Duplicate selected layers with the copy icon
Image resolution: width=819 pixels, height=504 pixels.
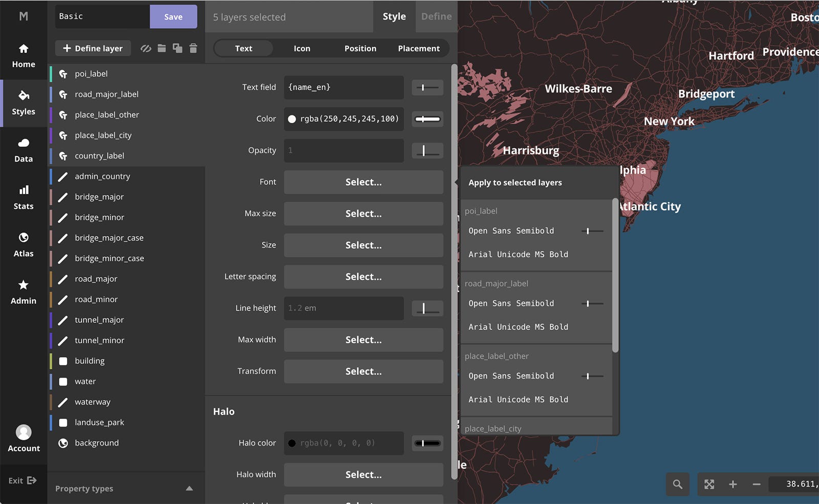tap(178, 48)
